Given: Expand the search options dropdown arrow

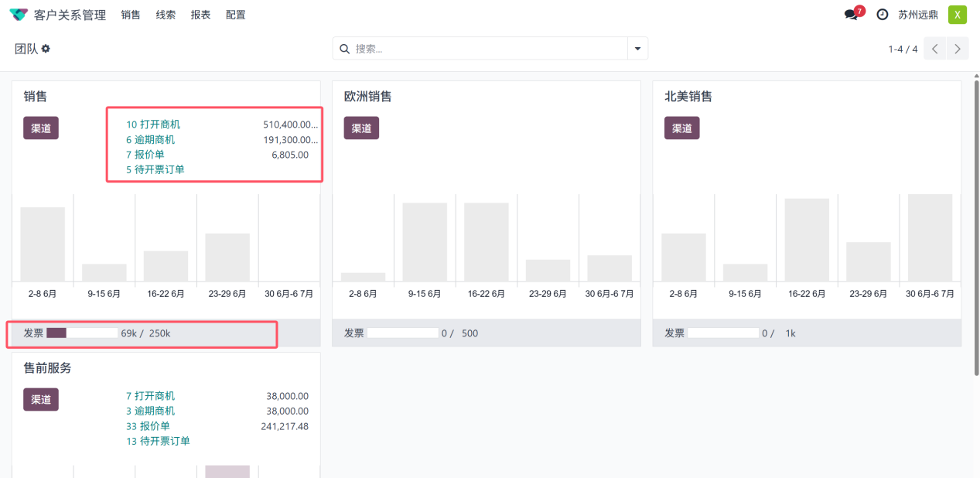Looking at the screenshot, I should point(637,49).
